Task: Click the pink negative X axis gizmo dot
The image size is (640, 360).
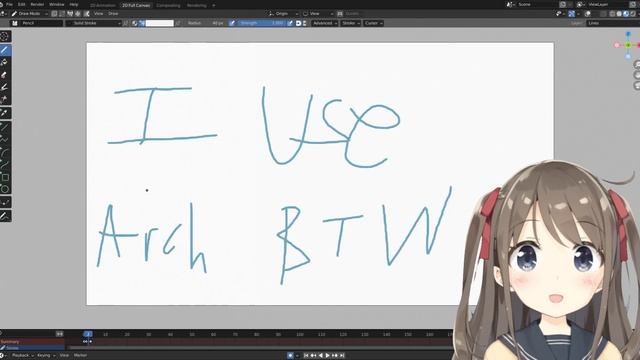Action: click(617, 45)
